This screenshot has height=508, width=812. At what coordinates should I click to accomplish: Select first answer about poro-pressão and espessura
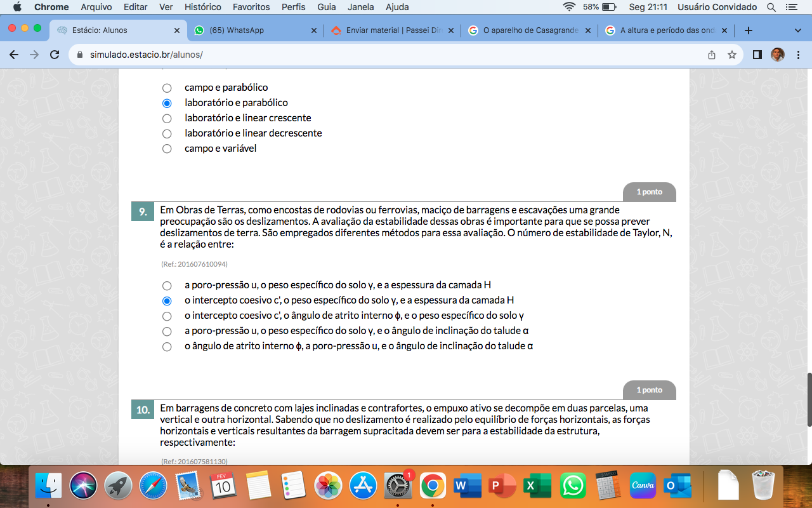point(167,286)
